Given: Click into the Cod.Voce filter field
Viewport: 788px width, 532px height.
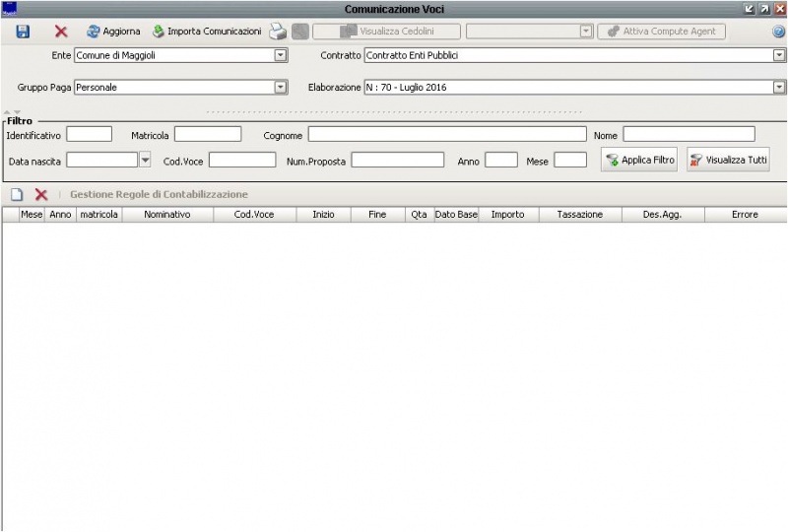Looking at the screenshot, I should tap(242, 160).
